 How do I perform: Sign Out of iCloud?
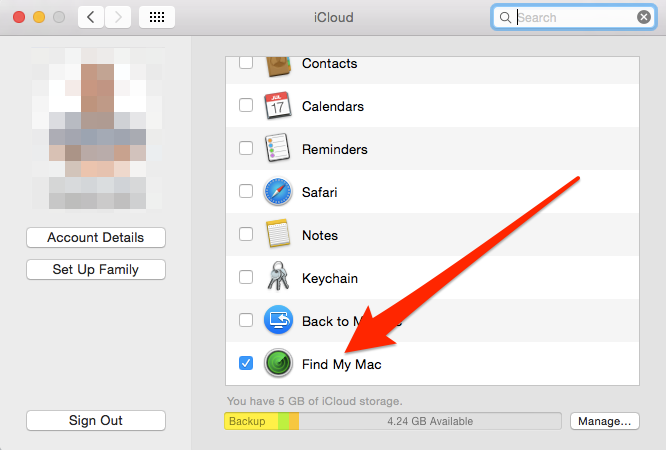[x=96, y=420]
